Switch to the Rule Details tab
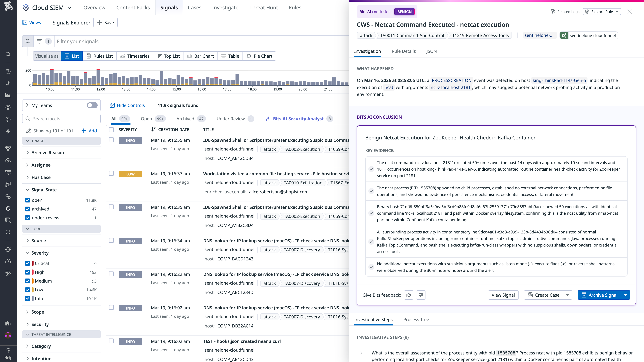 pyautogui.click(x=404, y=51)
